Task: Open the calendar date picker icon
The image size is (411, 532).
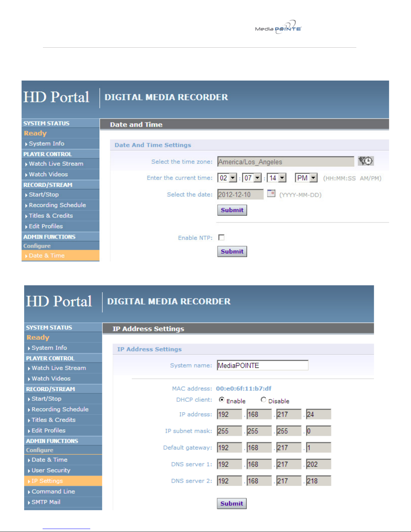Action: [x=271, y=193]
